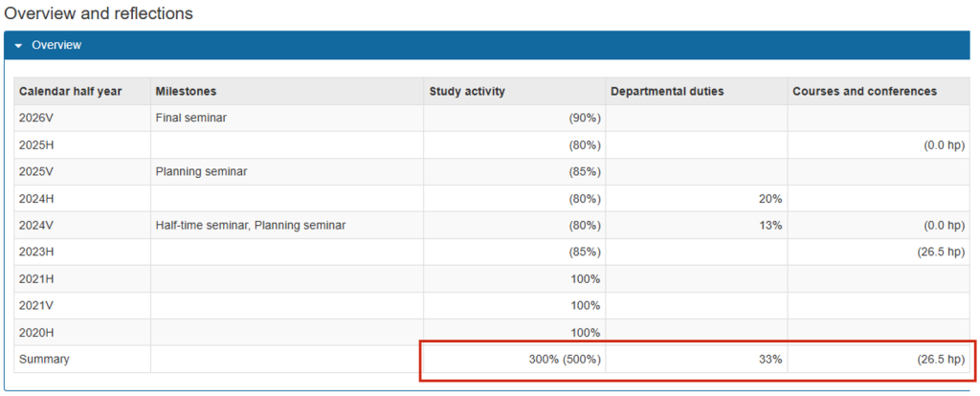Screen dimensions: 980x396
Task: Click the 2021H row label
Action: coord(37,279)
